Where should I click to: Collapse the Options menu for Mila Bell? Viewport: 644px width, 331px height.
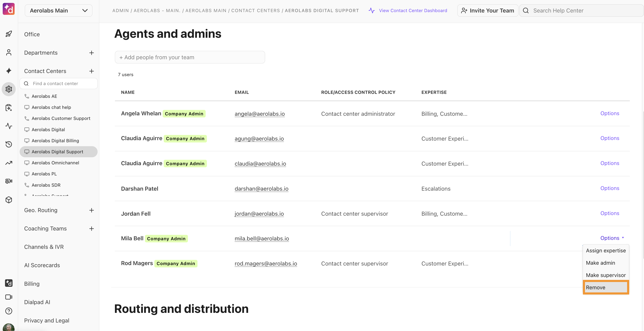tap(612, 238)
